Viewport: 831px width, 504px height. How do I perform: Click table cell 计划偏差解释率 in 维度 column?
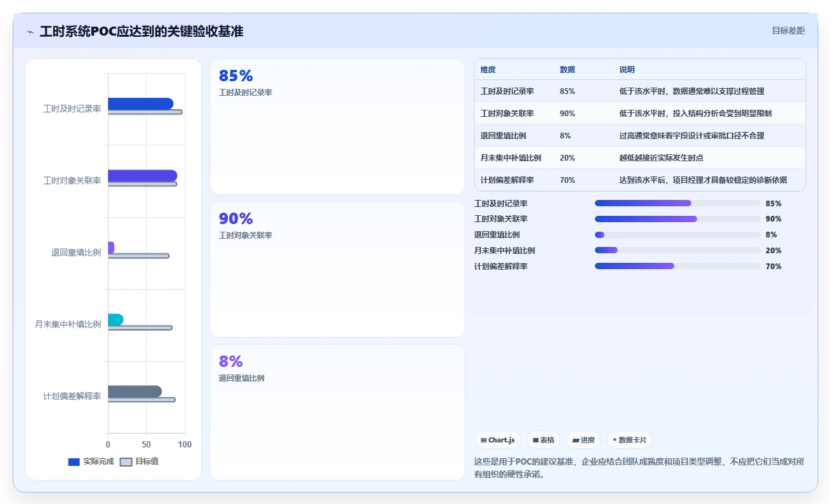507,180
